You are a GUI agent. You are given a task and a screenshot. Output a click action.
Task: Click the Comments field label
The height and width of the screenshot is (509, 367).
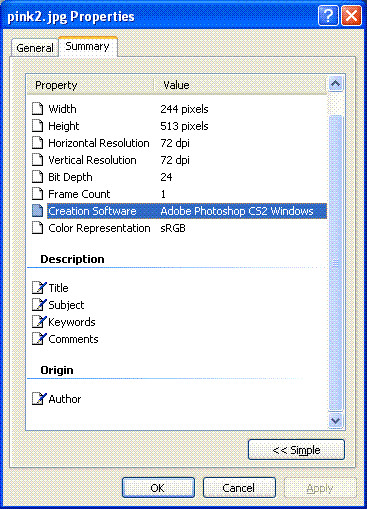73,339
